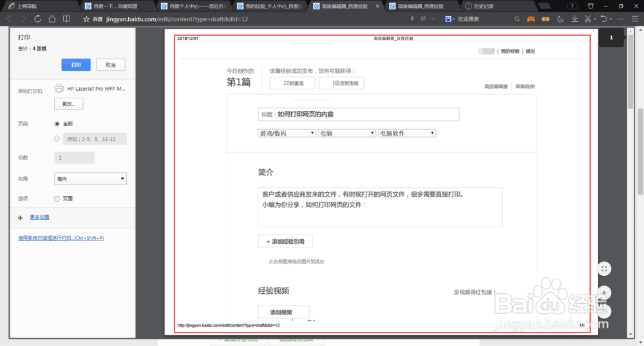
Task: Click 简版编辑器 link in preview
Action: (x=496, y=86)
